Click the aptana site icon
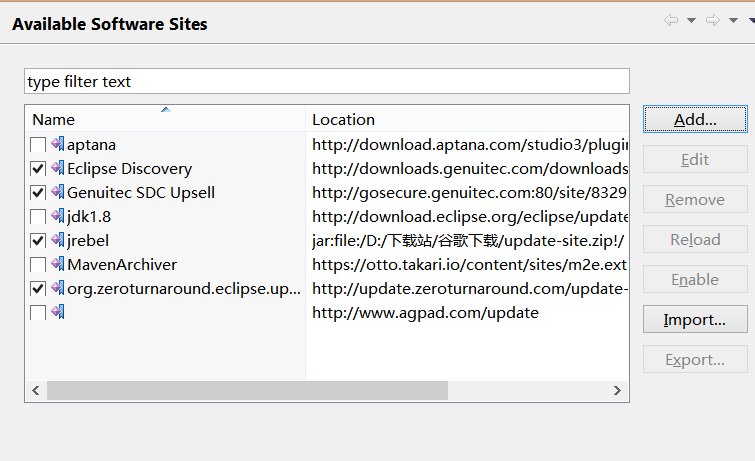Image resolution: width=755 pixels, height=461 pixels. [x=58, y=144]
